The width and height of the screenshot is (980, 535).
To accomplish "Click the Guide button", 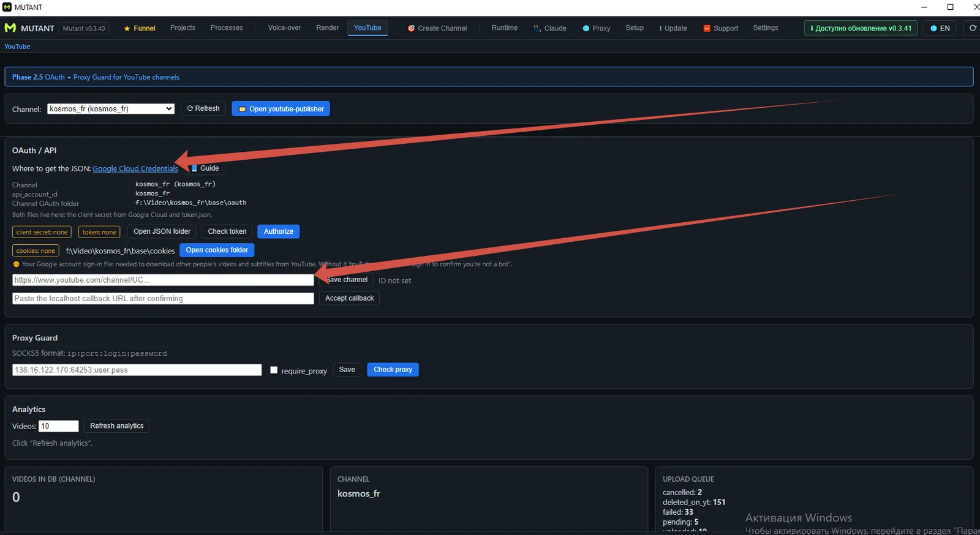I will pos(205,168).
